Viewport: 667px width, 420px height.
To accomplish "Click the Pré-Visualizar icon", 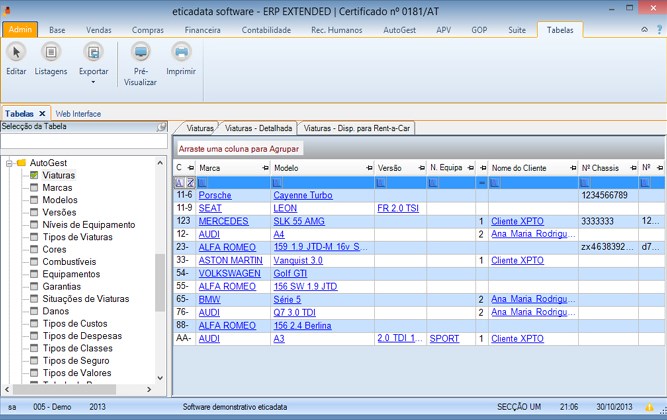I will (x=139, y=53).
